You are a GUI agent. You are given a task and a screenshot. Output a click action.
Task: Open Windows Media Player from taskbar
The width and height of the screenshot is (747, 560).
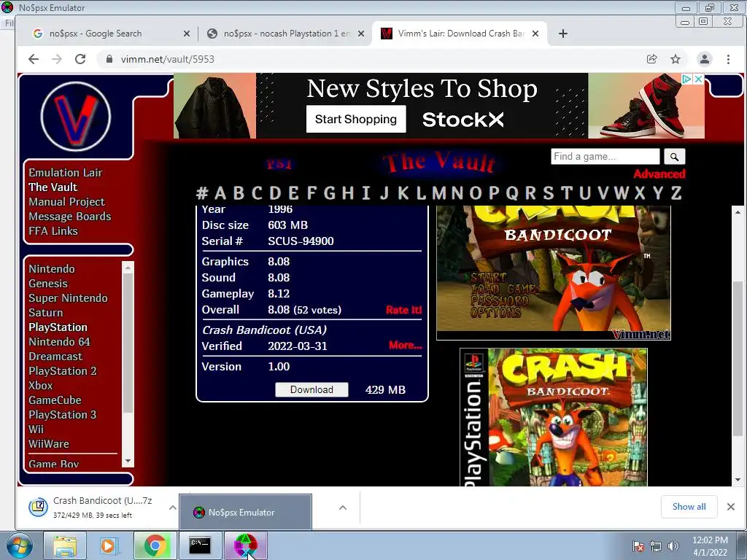(109, 545)
